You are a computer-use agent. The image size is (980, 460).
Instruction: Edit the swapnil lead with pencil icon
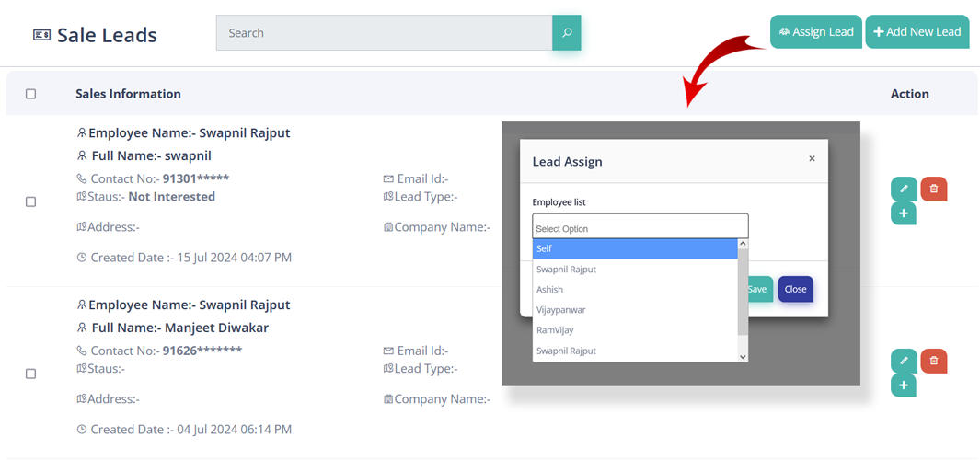[x=904, y=189]
